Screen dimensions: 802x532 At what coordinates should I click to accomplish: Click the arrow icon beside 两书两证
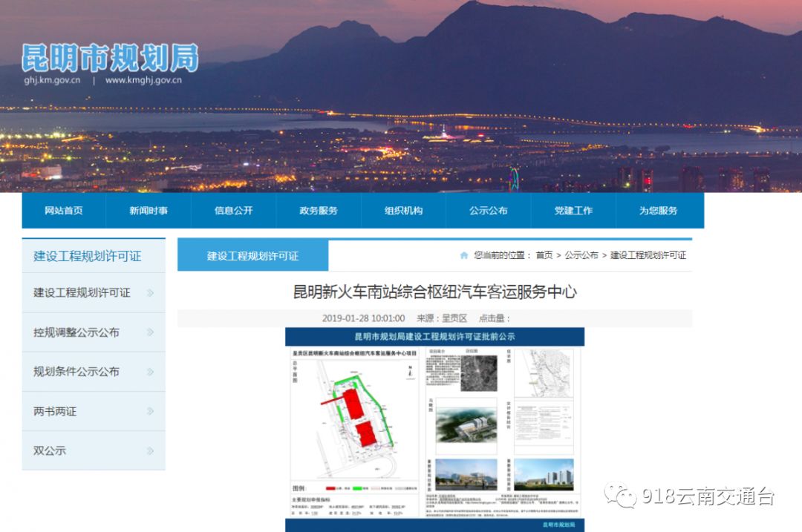pos(151,410)
